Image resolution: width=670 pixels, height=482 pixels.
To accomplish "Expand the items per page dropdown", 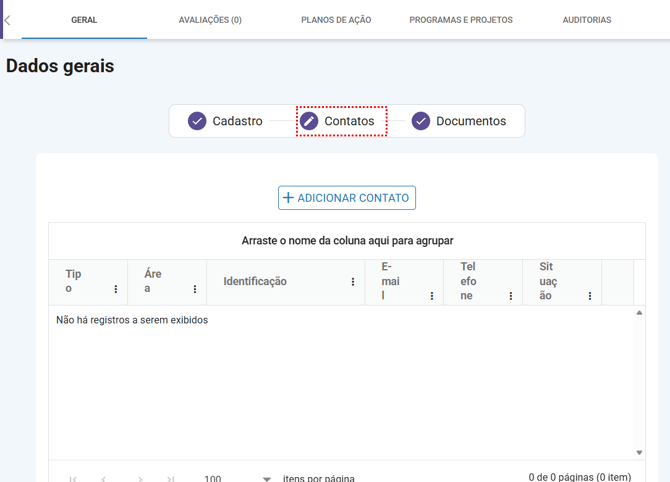I will [x=266, y=479].
